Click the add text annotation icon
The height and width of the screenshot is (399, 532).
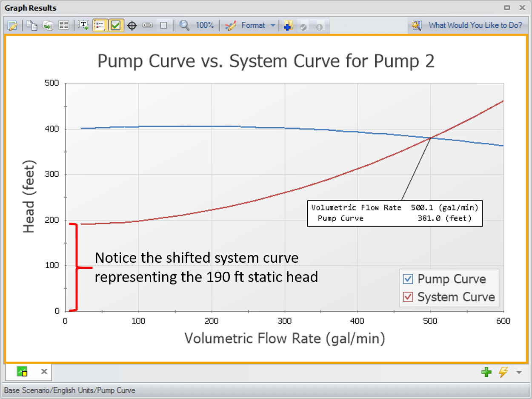click(83, 26)
